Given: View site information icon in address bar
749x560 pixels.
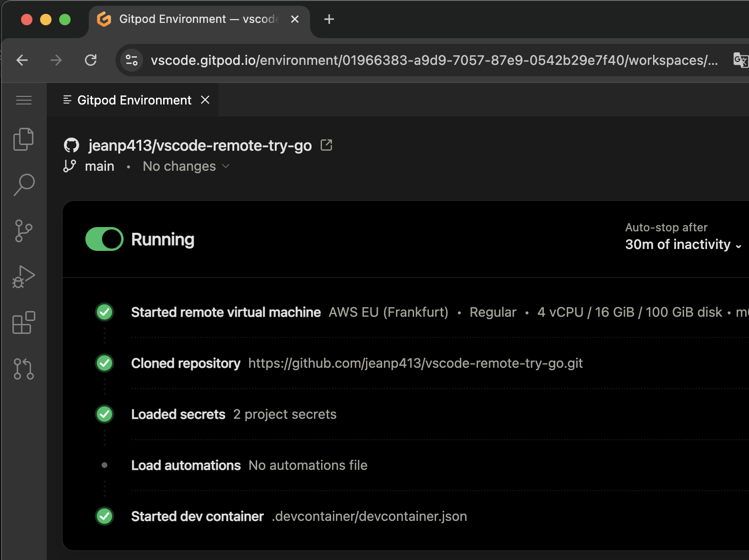Looking at the screenshot, I should [131, 60].
